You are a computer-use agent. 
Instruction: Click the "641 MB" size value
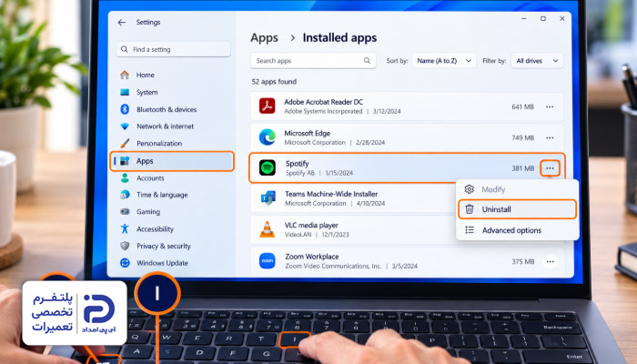[523, 106]
